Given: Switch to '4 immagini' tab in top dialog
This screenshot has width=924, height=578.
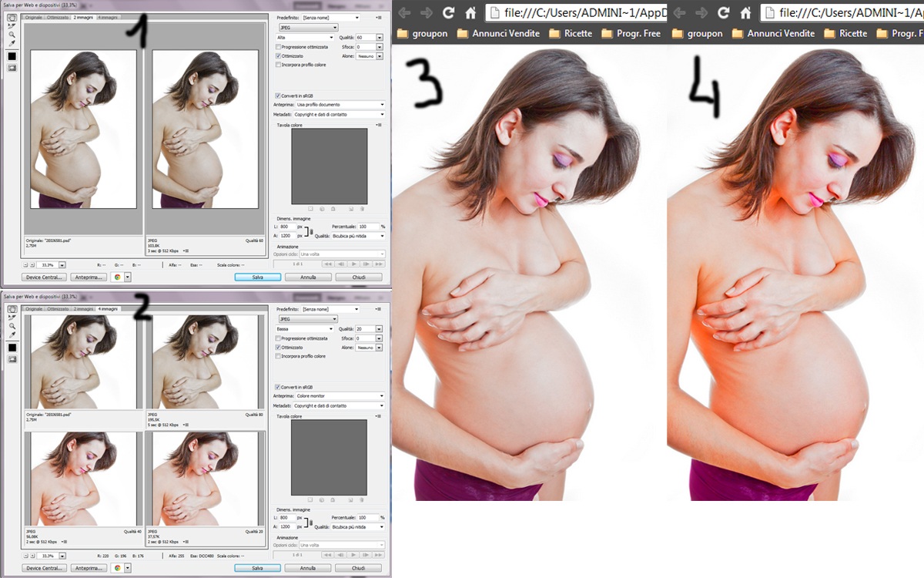Looking at the screenshot, I should pos(107,17).
